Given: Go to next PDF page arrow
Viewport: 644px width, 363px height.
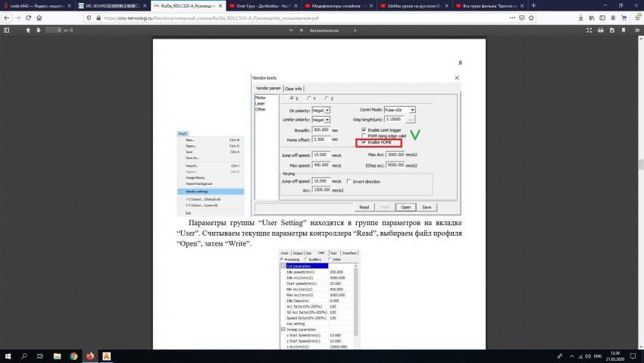Looking at the screenshot, I should [38, 30].
